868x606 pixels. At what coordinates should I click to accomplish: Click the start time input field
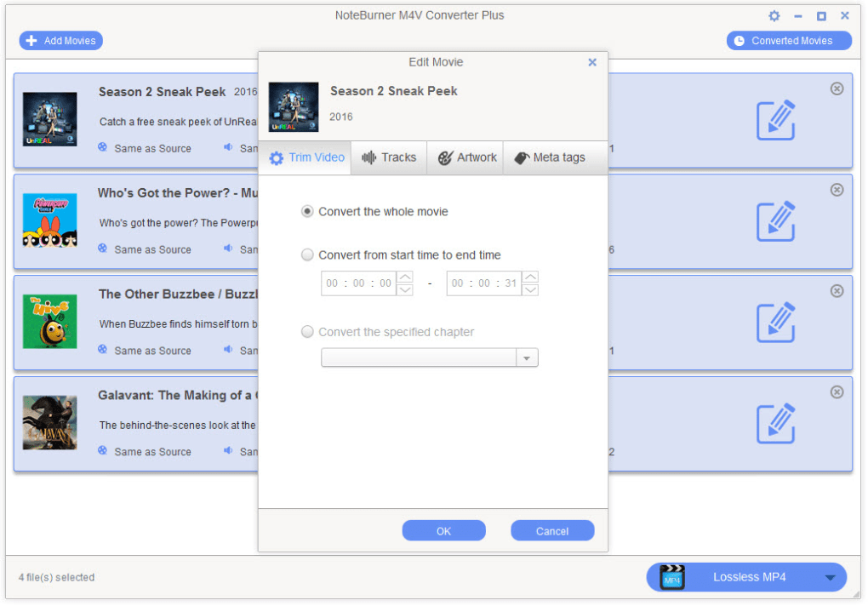pyautogui.click(x=359, y=283)
